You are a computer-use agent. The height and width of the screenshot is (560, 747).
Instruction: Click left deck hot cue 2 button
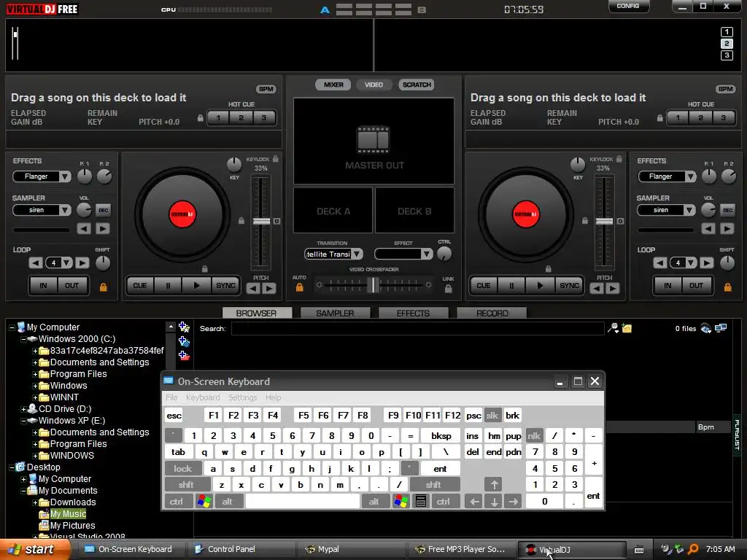click(241, 117)
